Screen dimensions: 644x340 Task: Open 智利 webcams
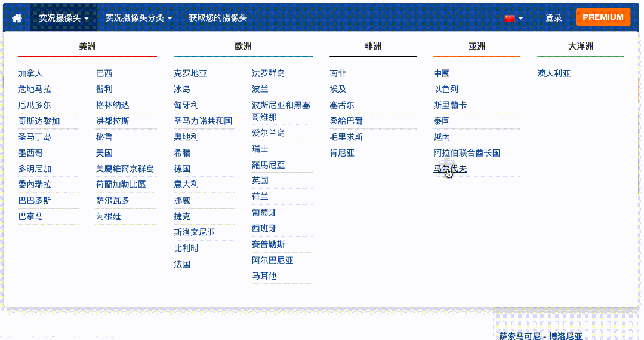pyautogui.click(x=104, y=89)
